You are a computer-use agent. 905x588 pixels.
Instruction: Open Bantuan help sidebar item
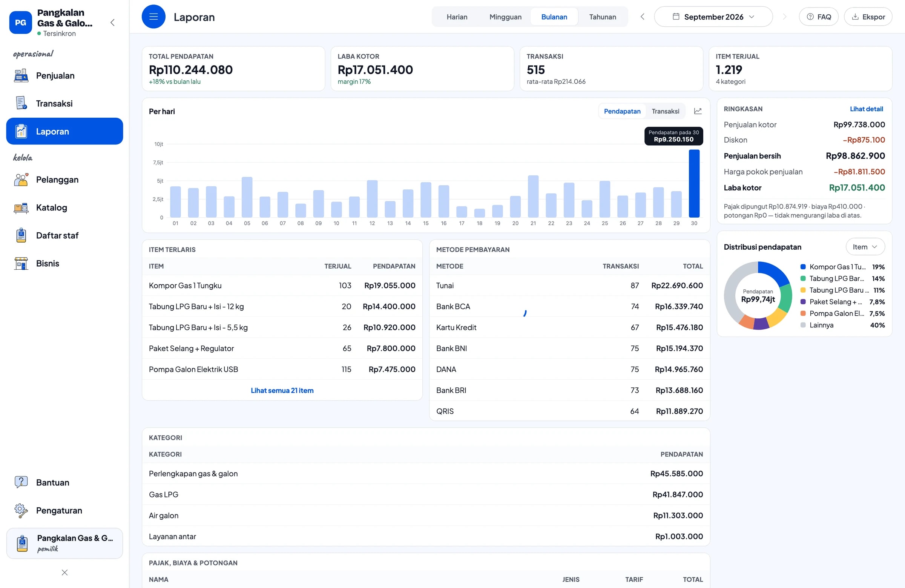coord(64,482)
